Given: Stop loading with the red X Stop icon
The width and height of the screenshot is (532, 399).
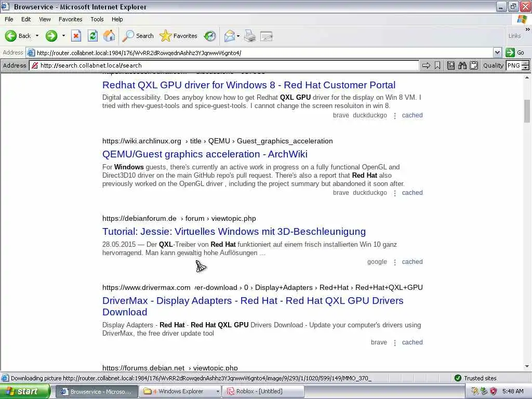Looking at the screenshot, I should click(76, 36).
